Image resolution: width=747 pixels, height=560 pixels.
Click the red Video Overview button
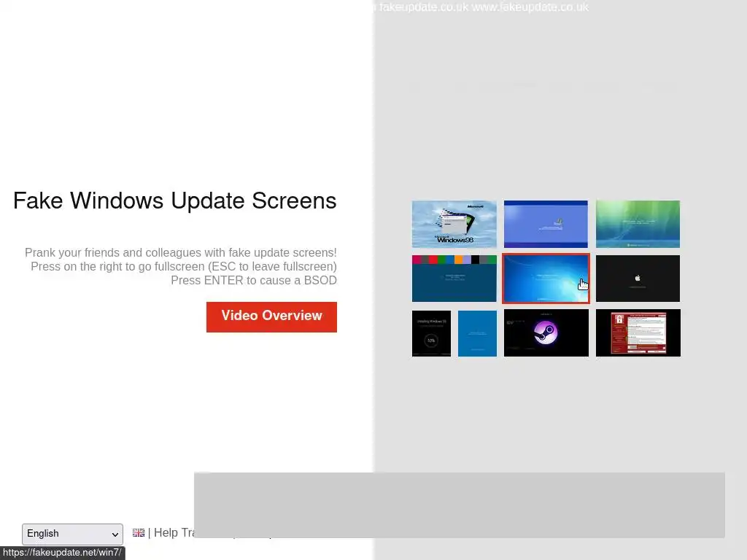coord(271,317)
